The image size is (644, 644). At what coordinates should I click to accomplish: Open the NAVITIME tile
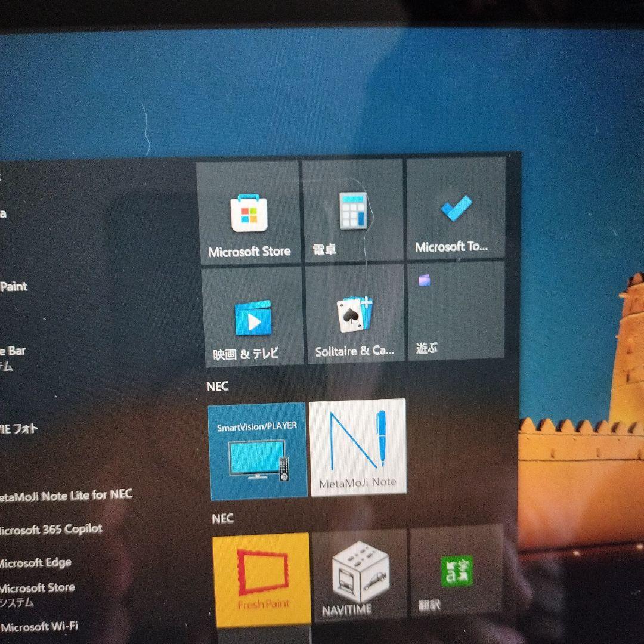click(x=360, y=575)
